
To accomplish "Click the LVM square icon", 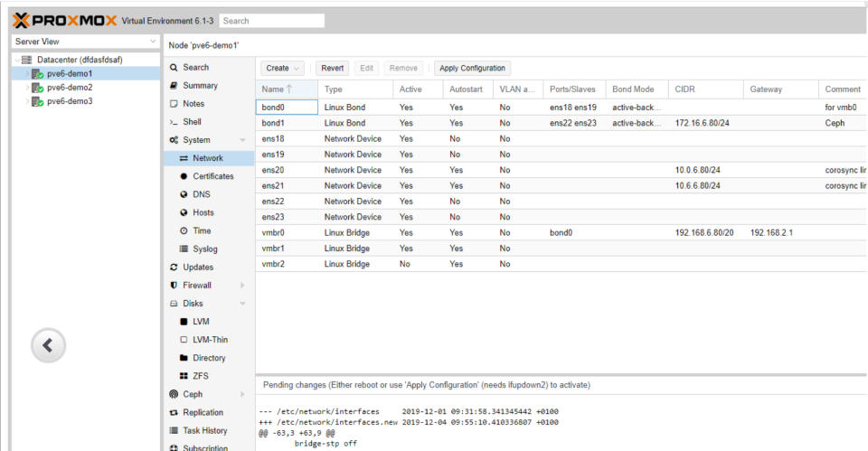I will (x=184, y=322).
